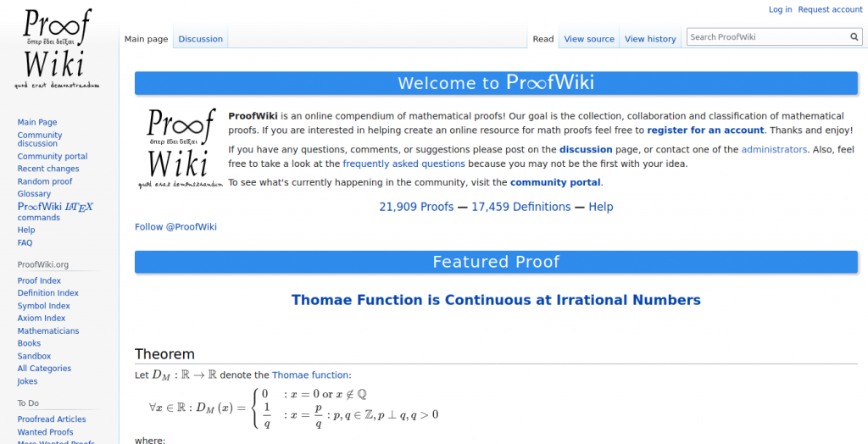Screen dimensions: 868x444
Task: Open the Definition Index
Action: (x=48, y=293)
